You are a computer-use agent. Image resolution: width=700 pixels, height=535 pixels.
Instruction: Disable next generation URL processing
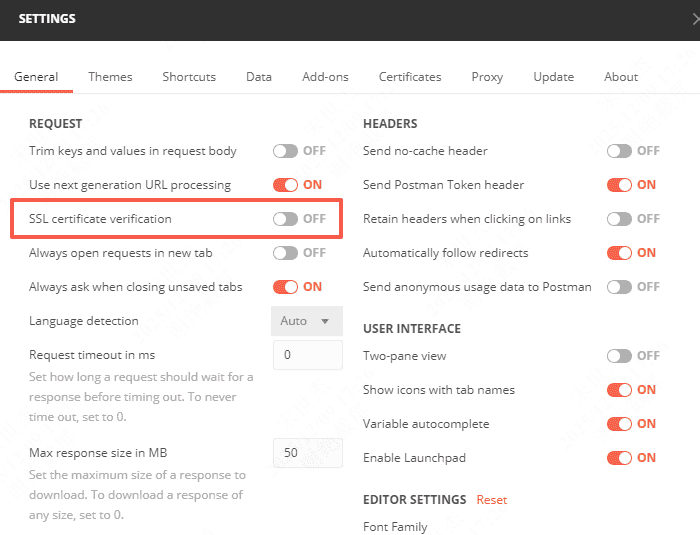(286, 185)
